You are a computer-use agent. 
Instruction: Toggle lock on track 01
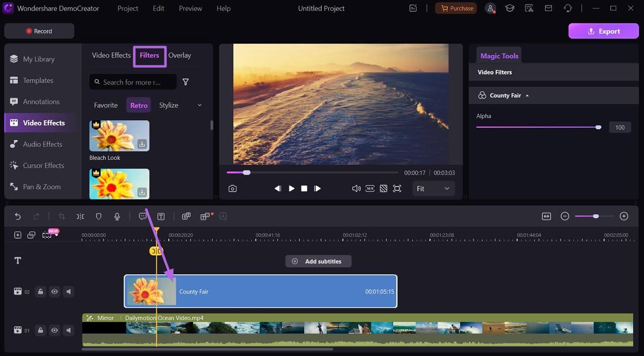(x=41, y=330)
